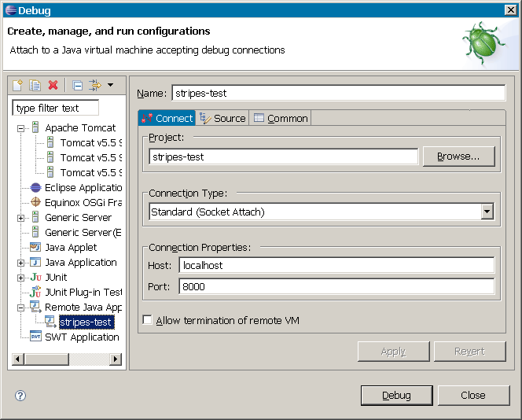Image resolution: width=522 pixels, height=420 pixels.
Task: Click the SWT Application icon
Action: tap(35, 337)
